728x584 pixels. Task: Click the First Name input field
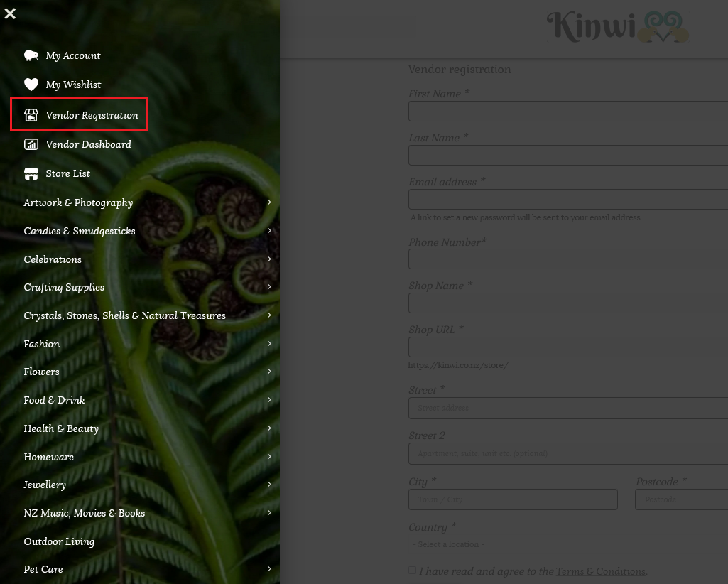coord(568,112)
